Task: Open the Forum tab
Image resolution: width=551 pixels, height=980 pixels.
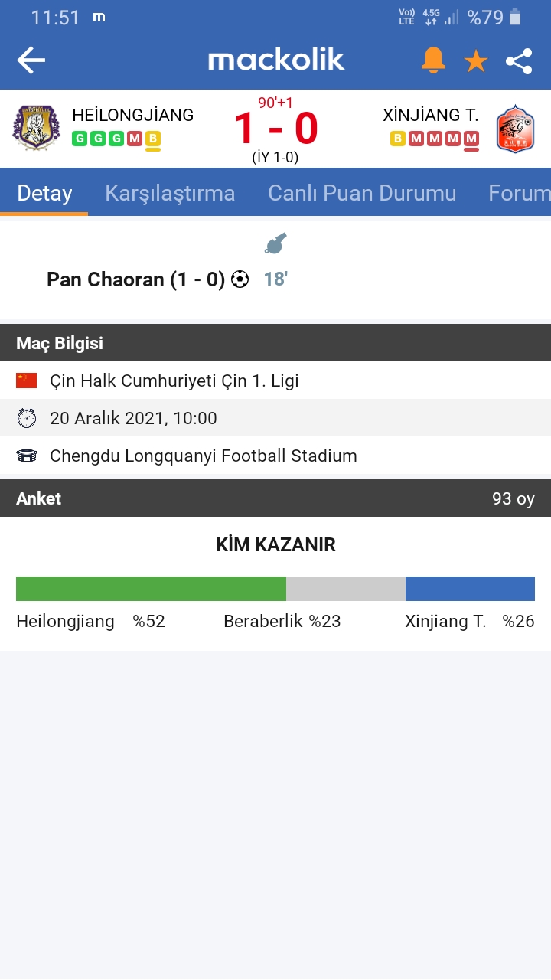Action: pos(520,193)
